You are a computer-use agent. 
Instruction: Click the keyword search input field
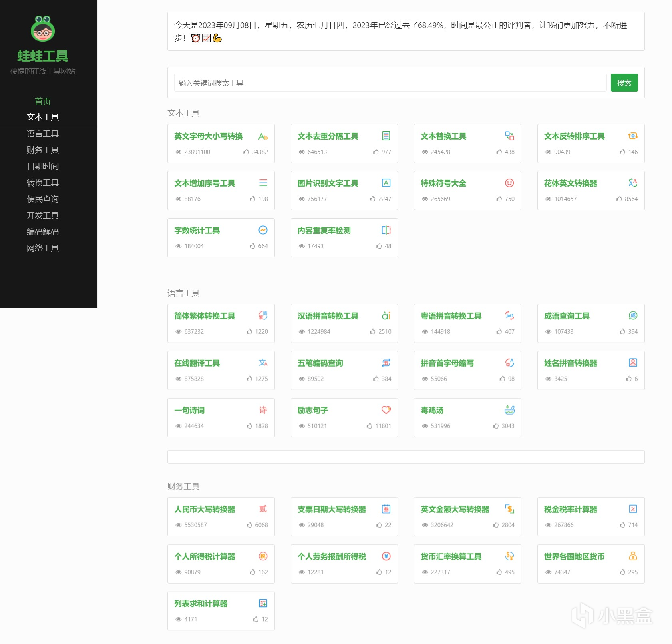(x=390, y=83)
